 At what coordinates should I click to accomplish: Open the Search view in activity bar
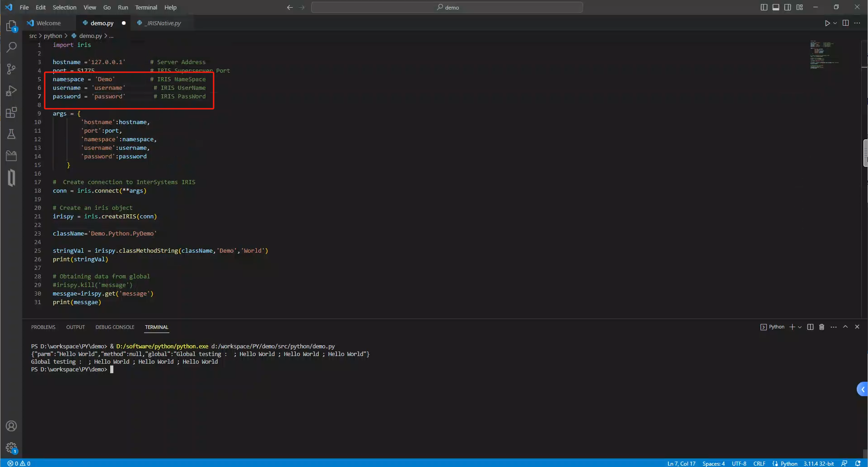coord(11,47)
